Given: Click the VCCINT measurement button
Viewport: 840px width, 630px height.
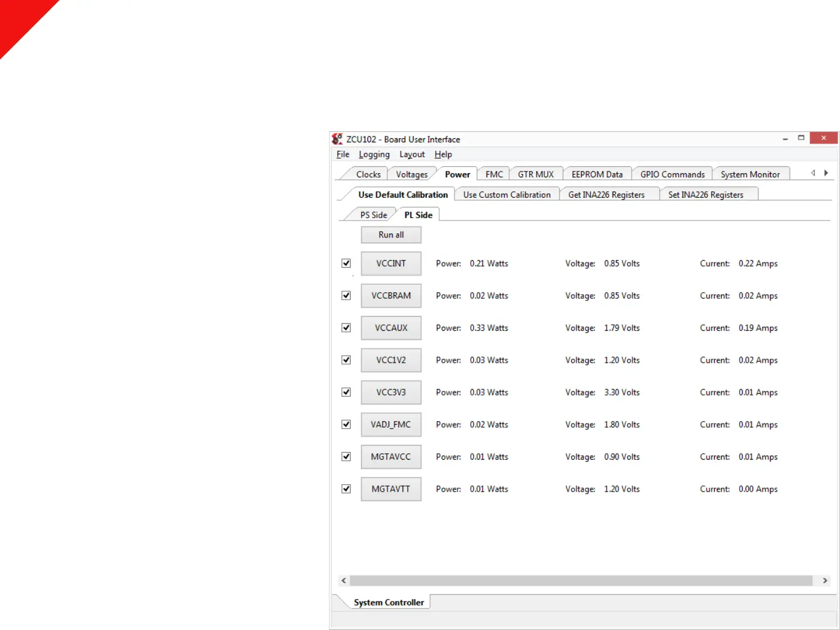Looking at the screenshot, I should coord(391,263).
